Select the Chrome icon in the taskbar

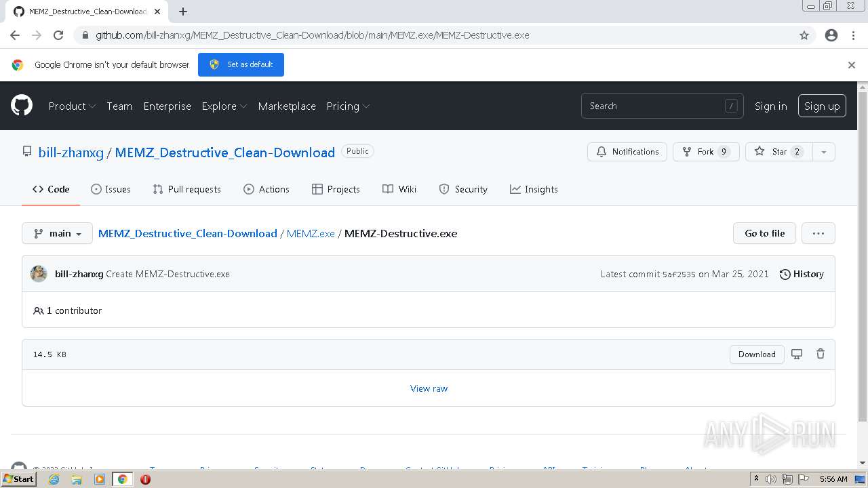click(122, 479)
